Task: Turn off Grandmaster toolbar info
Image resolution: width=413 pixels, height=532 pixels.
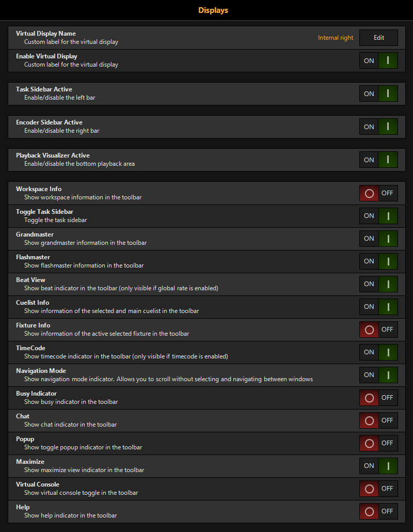Action: tap(378, 239)
